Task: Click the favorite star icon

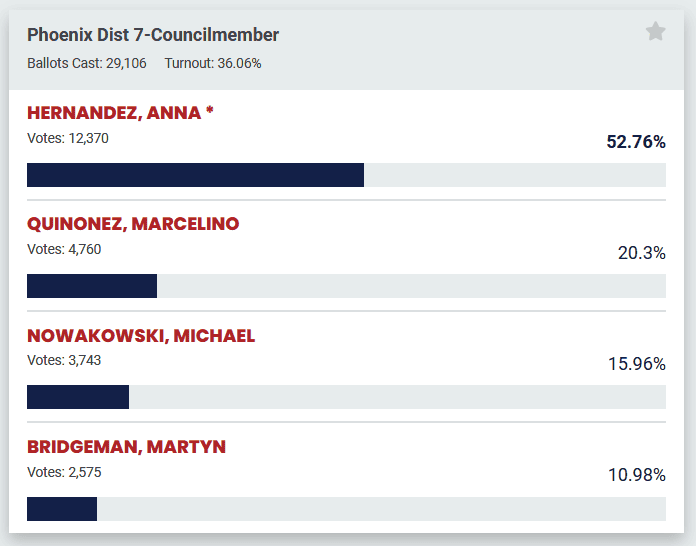Action: point(655,32)
